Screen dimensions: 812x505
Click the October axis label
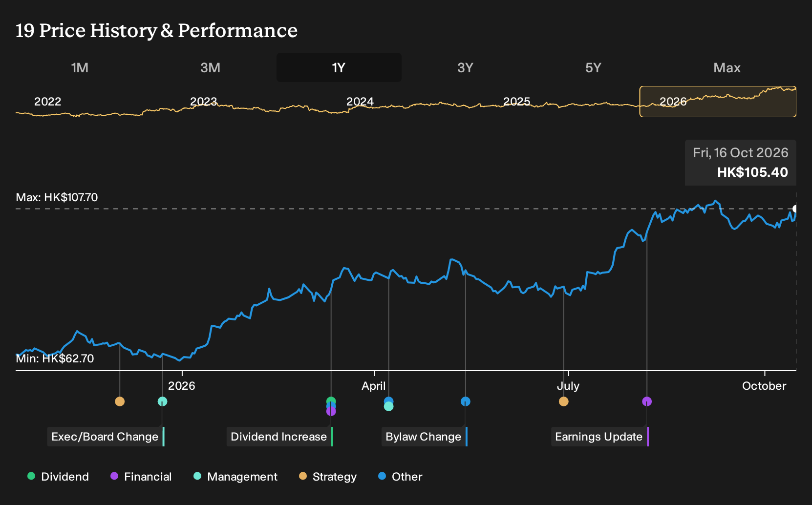[x=764, y=386]
